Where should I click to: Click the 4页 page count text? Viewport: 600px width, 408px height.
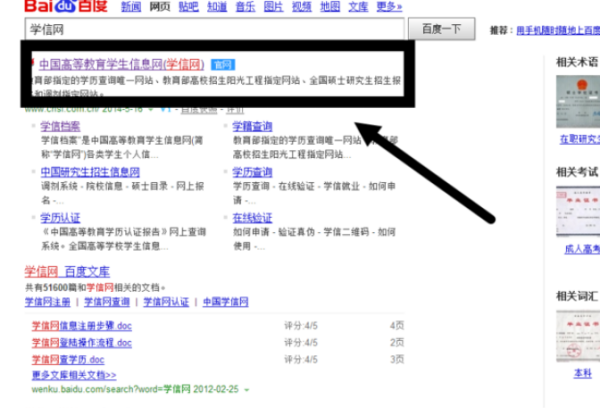[397, 326]
